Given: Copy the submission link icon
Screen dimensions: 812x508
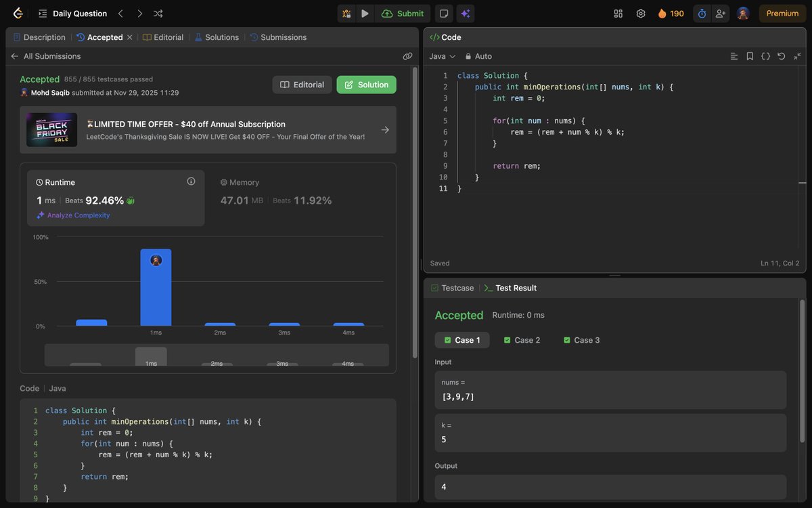Looking at the screenshot, I should pyautogui.click(x=407, y=56).
